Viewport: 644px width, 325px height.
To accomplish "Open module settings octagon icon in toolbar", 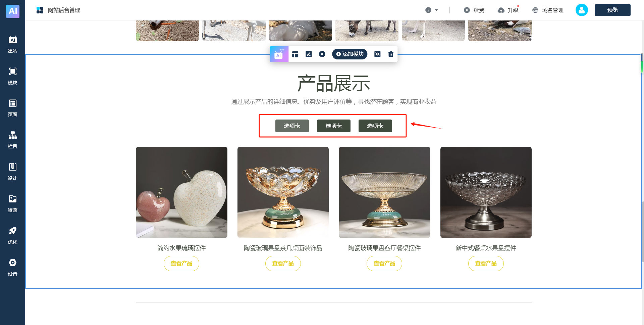I will [322, 54].
